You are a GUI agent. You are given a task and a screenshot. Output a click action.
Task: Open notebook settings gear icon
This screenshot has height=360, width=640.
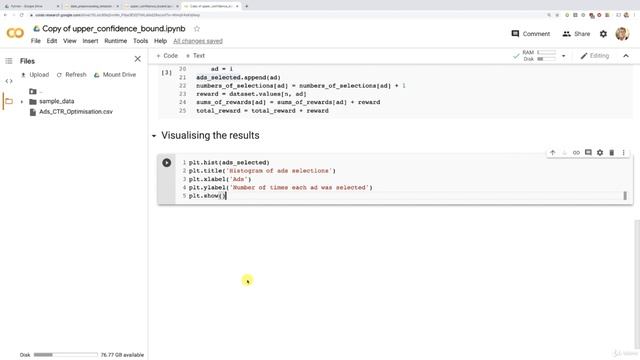[x=603, y=34]
